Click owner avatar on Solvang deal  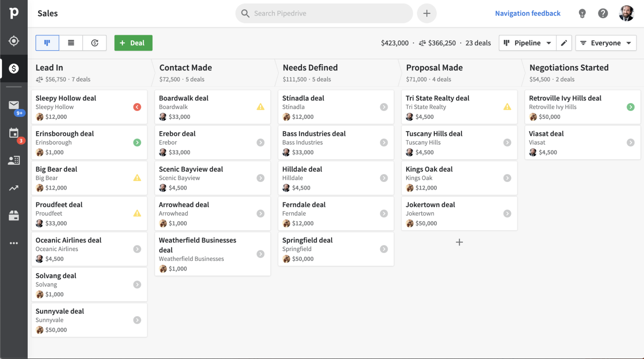point(40,294)
